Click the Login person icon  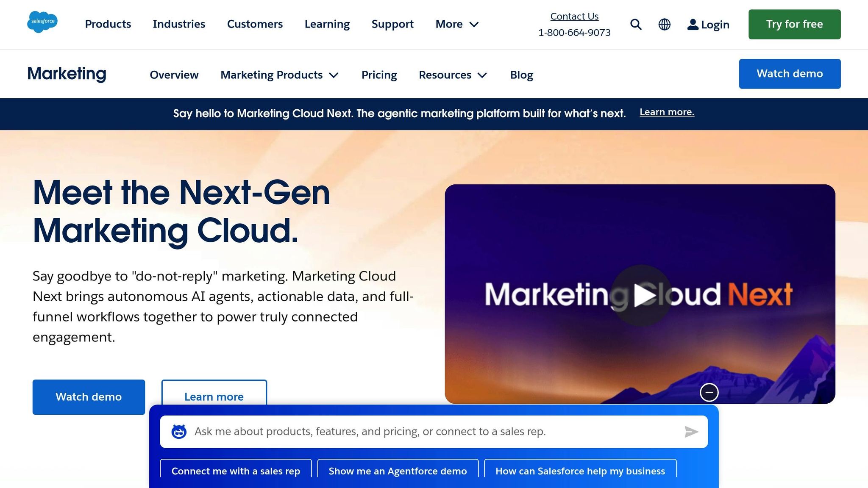pyautogui.click(x=693, y=25)
